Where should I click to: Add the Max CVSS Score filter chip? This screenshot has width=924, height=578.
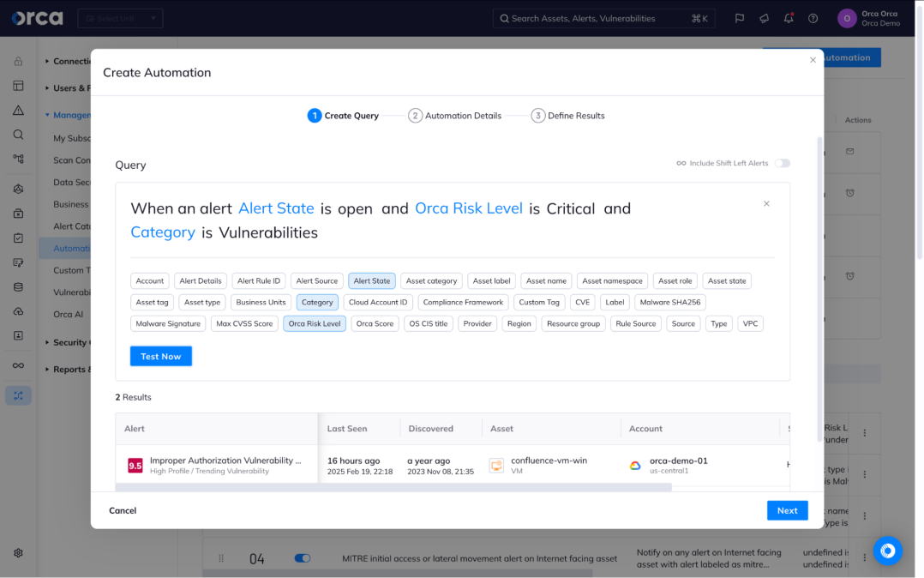click(244, 323)
